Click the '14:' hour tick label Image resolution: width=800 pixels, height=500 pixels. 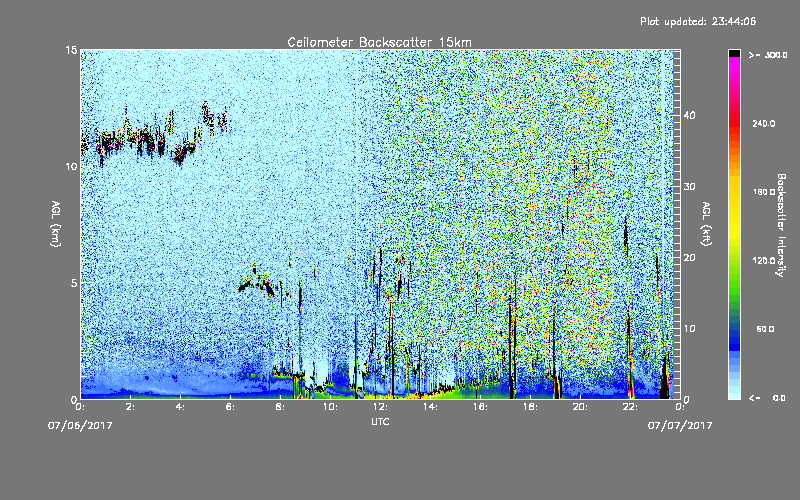(430, 407)
